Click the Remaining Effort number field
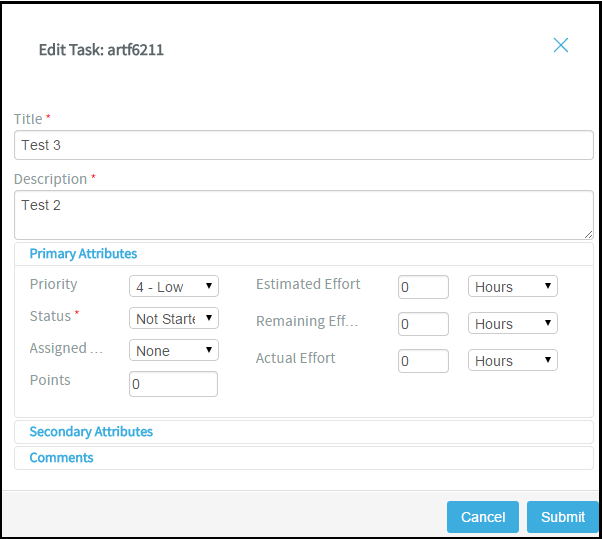 423,324
